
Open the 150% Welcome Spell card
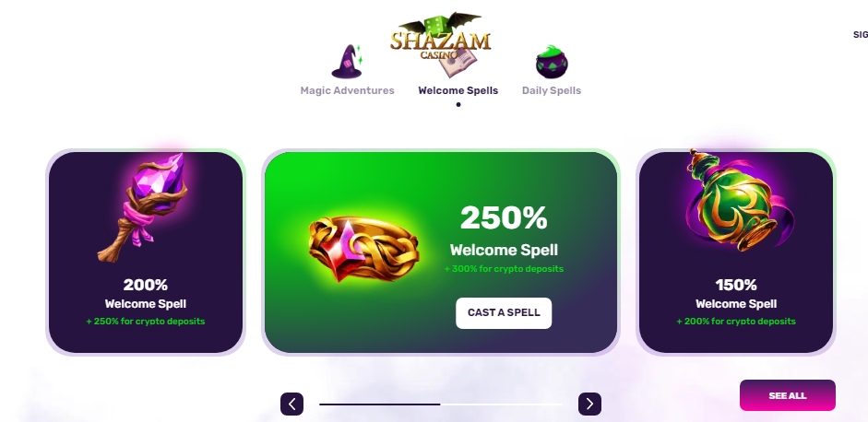click(736, 252)
